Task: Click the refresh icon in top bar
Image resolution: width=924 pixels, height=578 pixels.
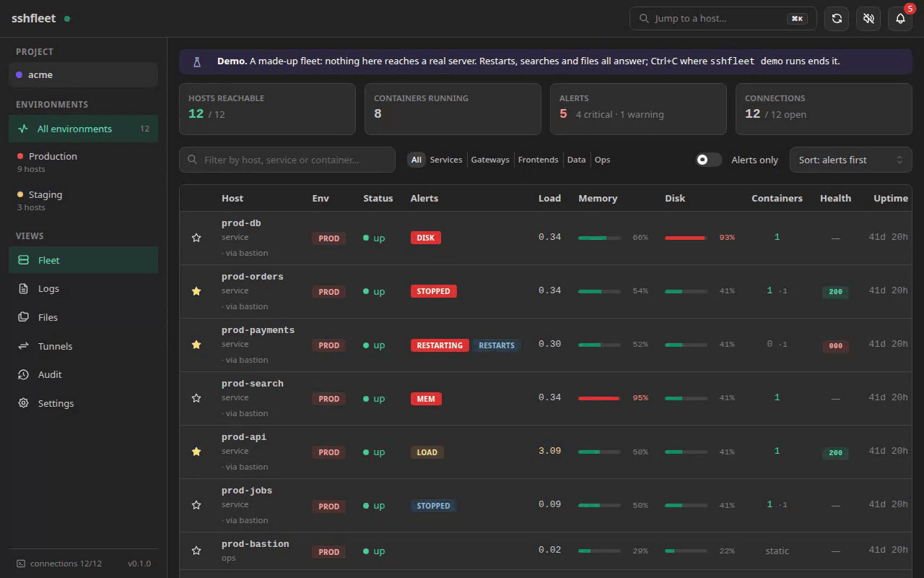Action: [837, 19]
